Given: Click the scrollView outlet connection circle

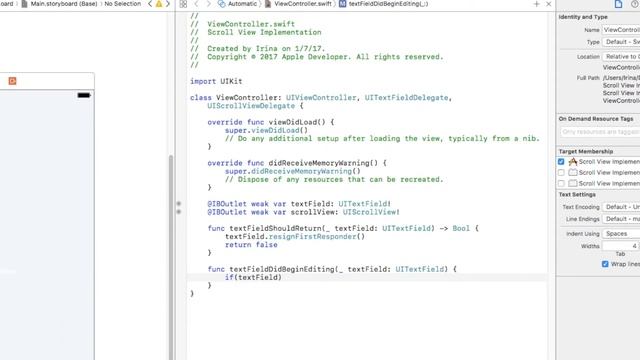Looking at the screenshot, I should click(178, 211).
